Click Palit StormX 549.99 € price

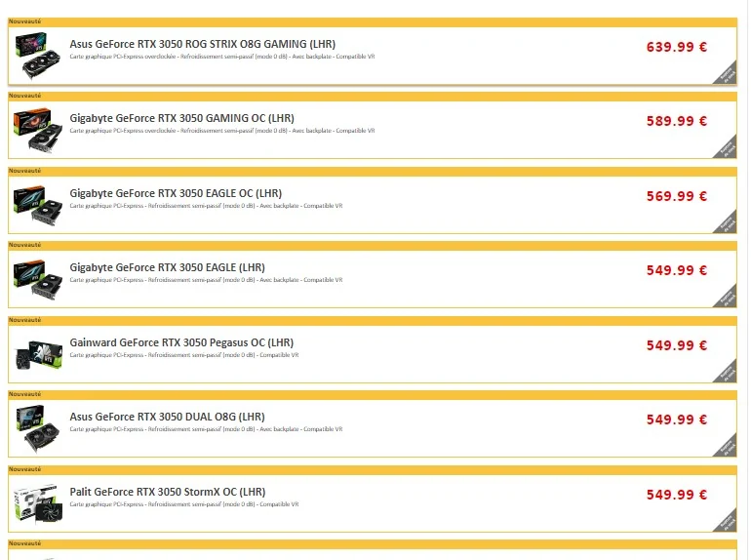click(x=676, y=495)
